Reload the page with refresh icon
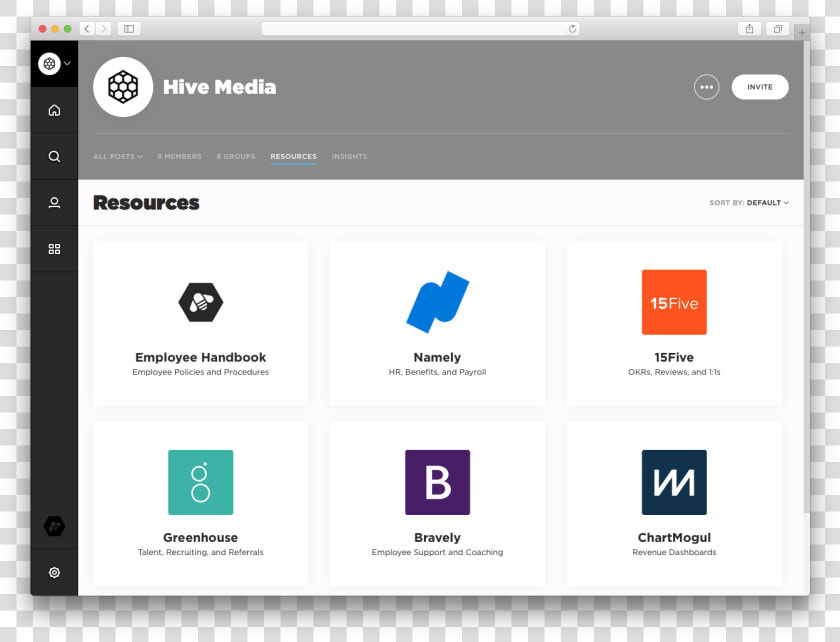Viewport: 840px width, 642px height. point(572,28)
